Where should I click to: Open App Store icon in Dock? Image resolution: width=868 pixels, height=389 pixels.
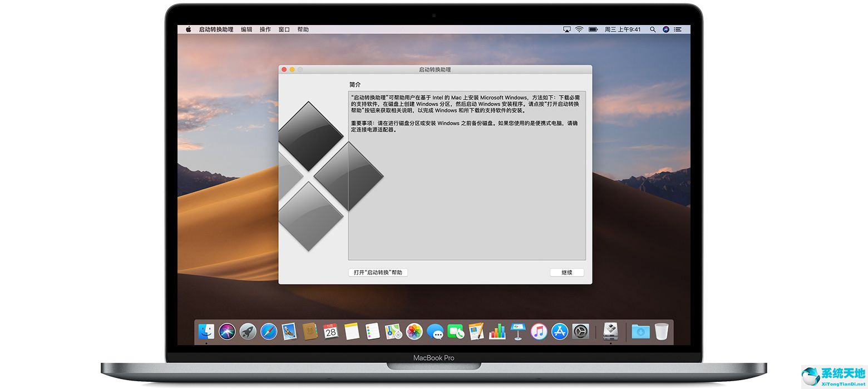pyautogui.click(x=560, y=332)
